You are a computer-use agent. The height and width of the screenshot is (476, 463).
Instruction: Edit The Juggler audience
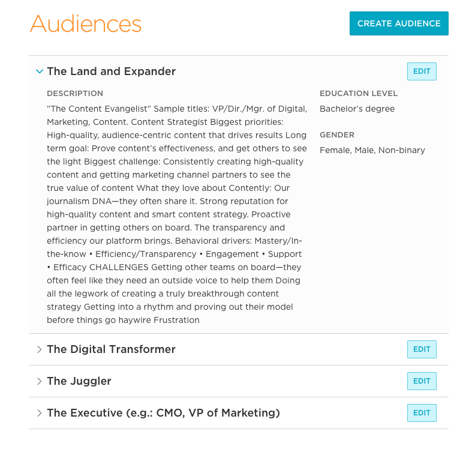pyautogui.click(x=422, y=381)
